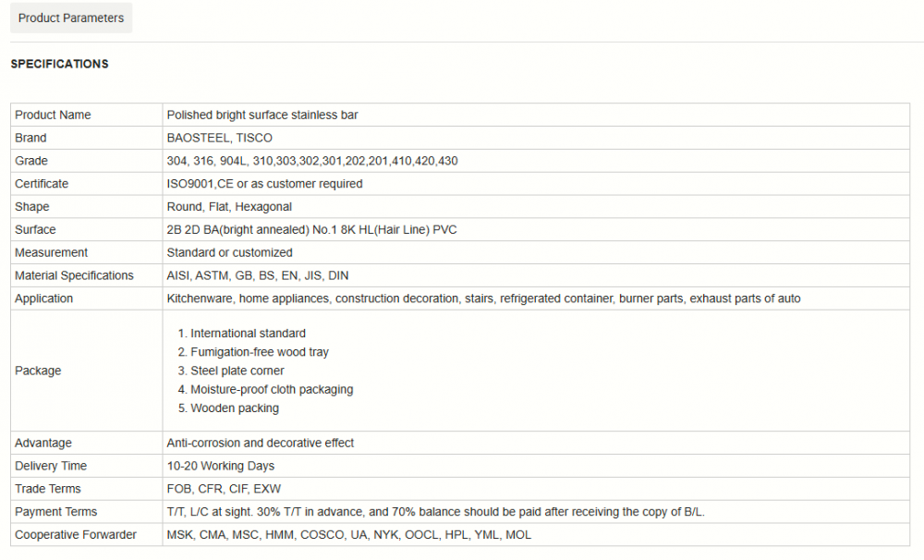
Task: Click the Surface finish value starting with 2B 2D
Action: coord(311,229)
